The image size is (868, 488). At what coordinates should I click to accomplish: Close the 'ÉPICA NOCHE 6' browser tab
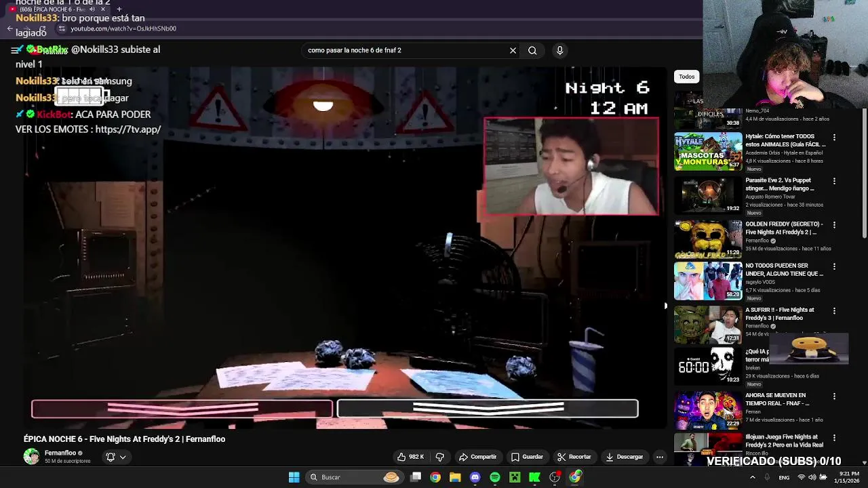(x=103, y=9)
